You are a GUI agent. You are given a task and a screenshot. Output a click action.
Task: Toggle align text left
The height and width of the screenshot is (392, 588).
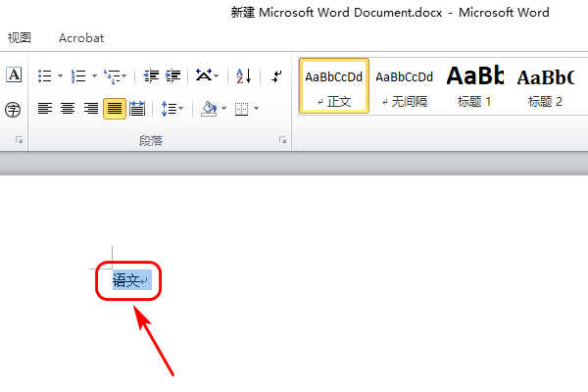coord(45,109)
